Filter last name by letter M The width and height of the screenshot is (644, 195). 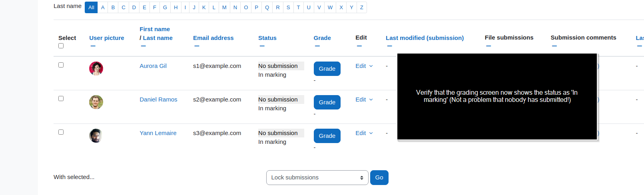point(224,7)
